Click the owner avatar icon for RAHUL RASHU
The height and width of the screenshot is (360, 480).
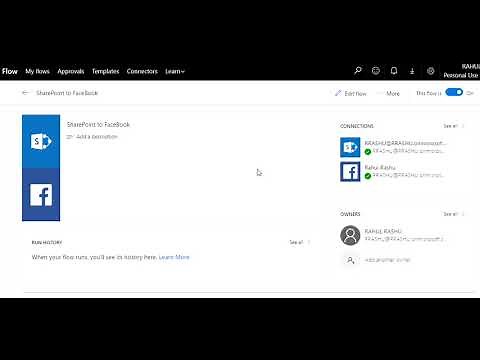point(350,235)
